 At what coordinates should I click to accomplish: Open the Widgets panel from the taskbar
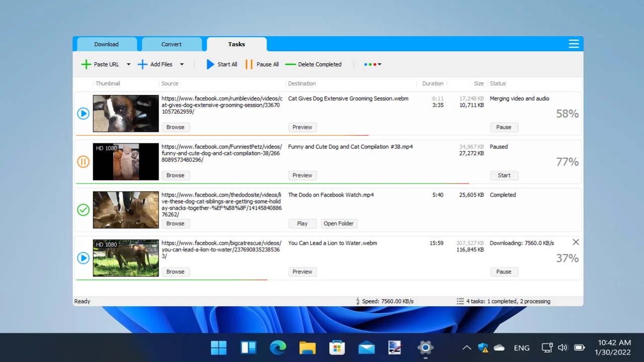coord(249,347)
